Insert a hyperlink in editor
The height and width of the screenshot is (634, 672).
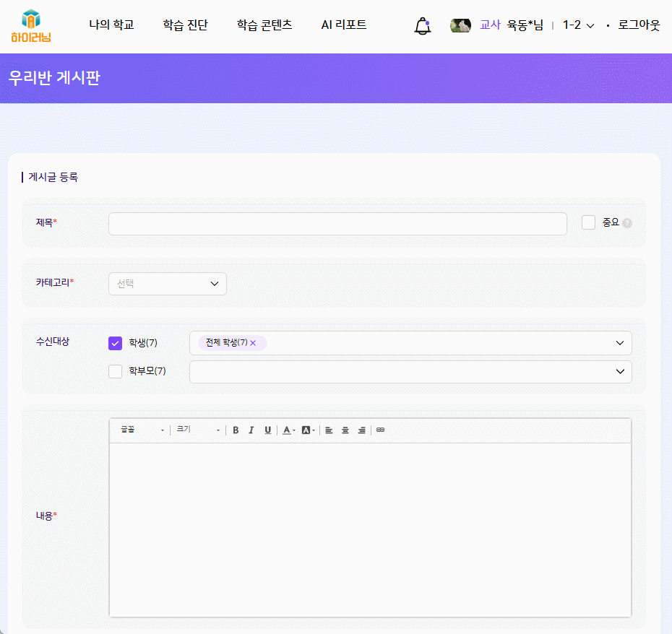pos(381,430)
